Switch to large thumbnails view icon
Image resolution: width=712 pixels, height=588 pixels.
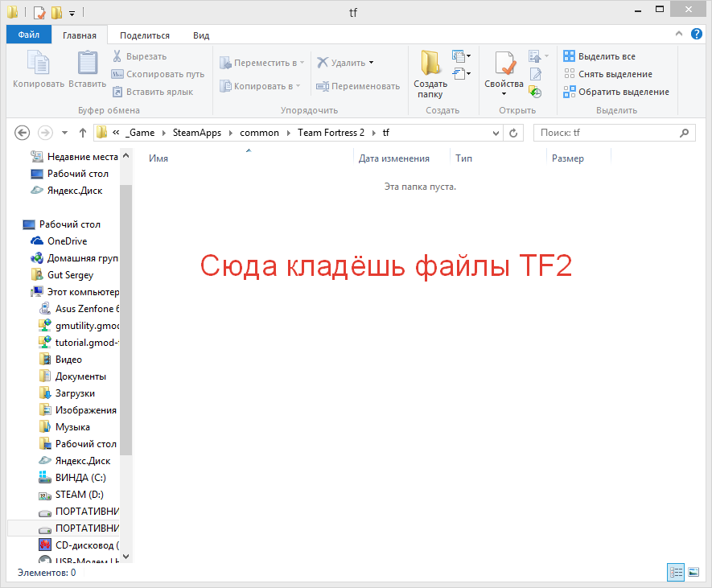pyautogui.click(x=693, y=572)
